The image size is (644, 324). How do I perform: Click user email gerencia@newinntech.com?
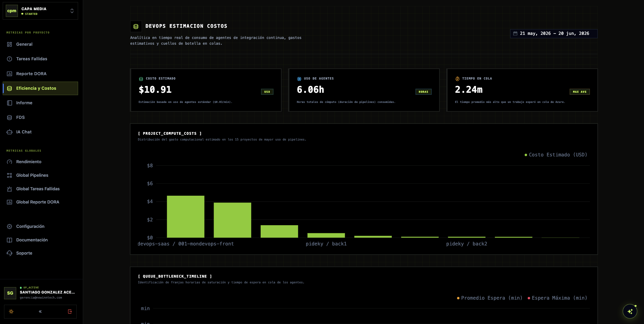41,298
